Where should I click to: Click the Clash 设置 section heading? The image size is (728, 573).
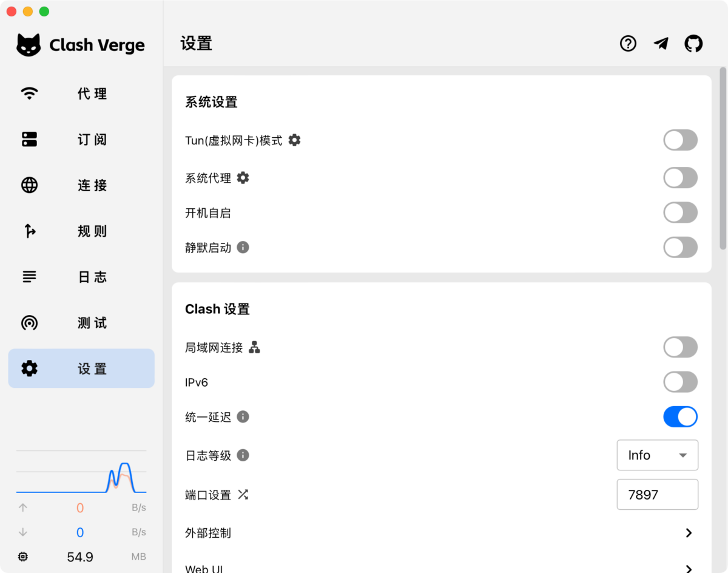(217, 309)
